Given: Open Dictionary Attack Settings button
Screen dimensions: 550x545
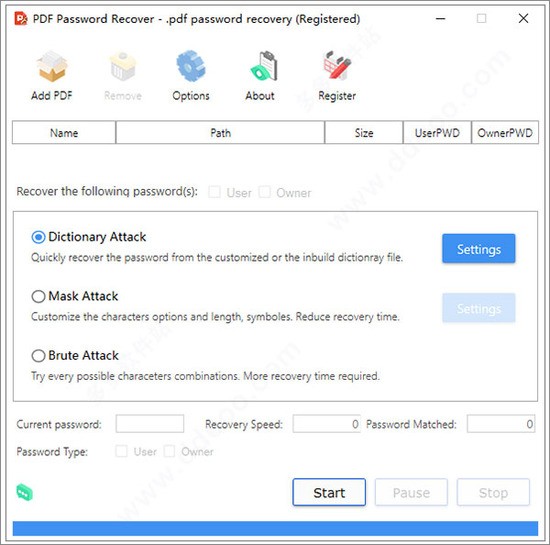Looking at the screenshot, I should tap(479, 249).
